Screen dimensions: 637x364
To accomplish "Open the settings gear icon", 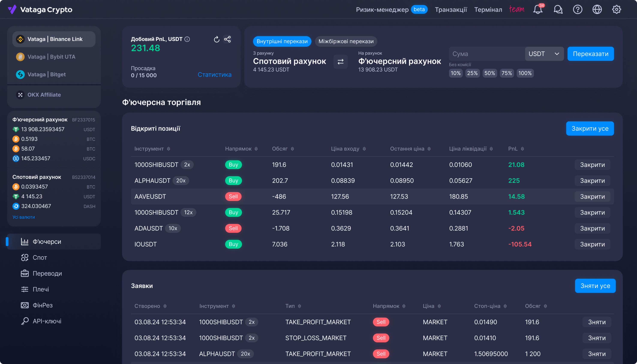I will click(616, 9).
